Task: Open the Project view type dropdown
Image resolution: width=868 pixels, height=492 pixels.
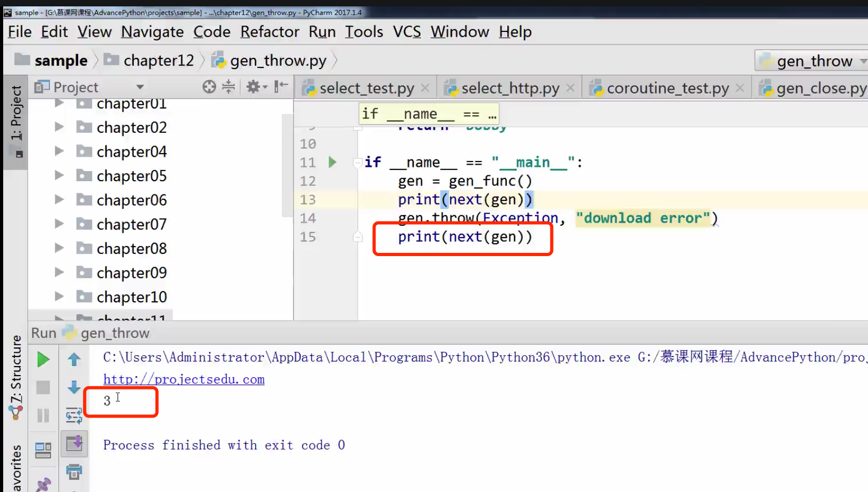Action: 140,87
